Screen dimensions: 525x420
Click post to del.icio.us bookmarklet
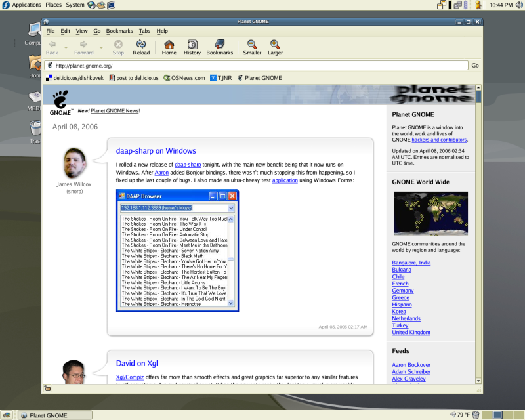pyautogui.click(x=134, y=78)
